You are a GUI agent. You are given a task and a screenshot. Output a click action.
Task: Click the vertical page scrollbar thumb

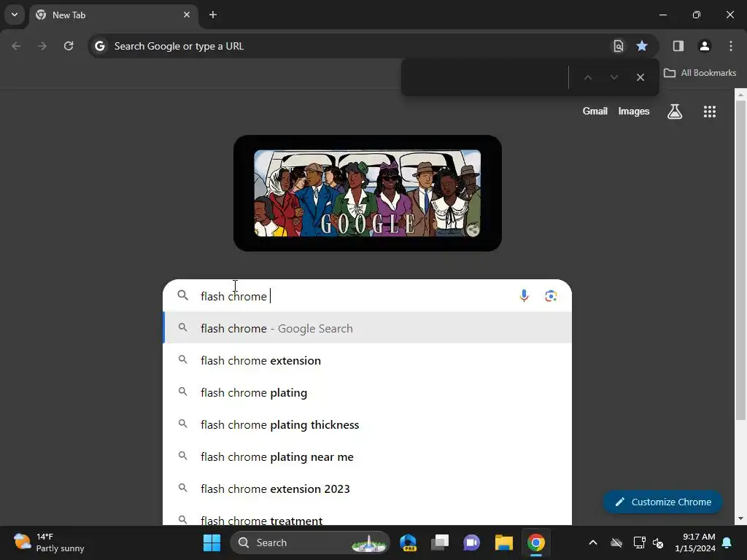(x=740, y=260)
